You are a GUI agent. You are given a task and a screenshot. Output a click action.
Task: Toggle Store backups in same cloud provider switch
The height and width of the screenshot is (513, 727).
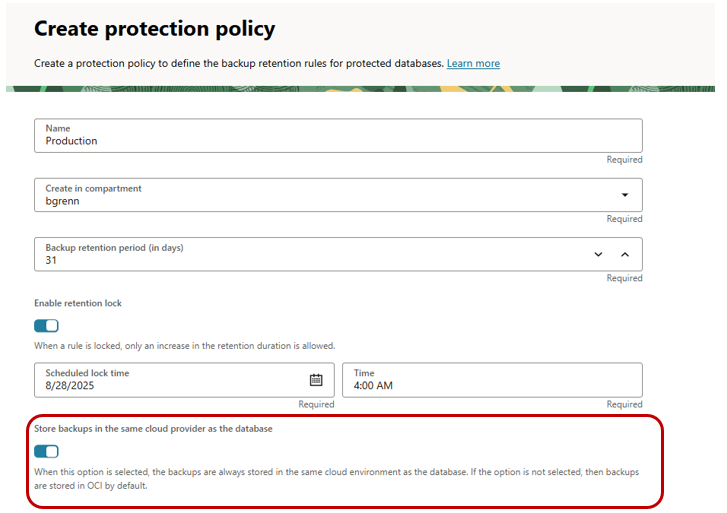click(46, 451)
